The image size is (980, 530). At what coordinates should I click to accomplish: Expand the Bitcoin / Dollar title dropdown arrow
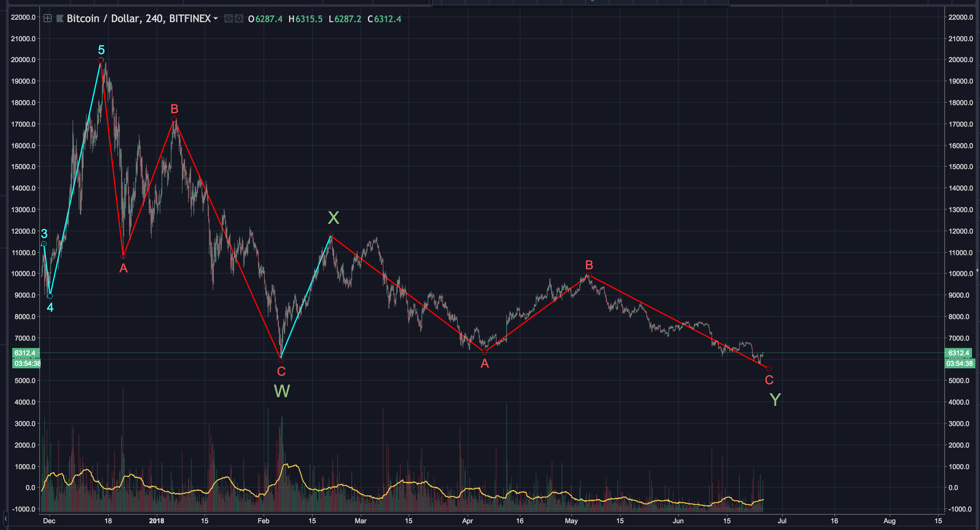tap(216, 18)
